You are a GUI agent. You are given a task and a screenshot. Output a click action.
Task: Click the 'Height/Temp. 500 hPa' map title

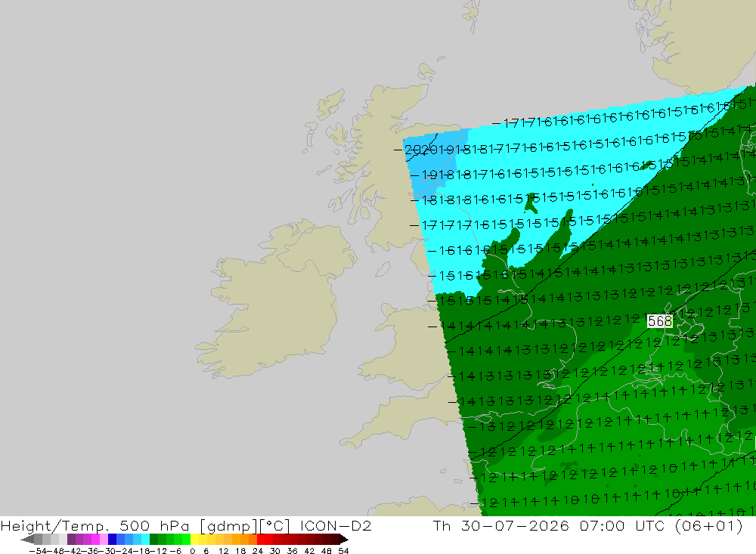95,525
